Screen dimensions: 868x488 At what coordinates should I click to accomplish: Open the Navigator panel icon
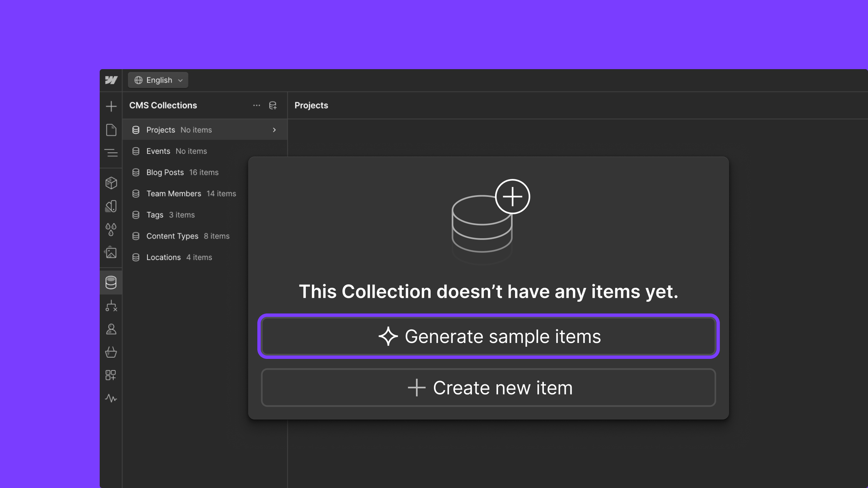tap(111, 153)
